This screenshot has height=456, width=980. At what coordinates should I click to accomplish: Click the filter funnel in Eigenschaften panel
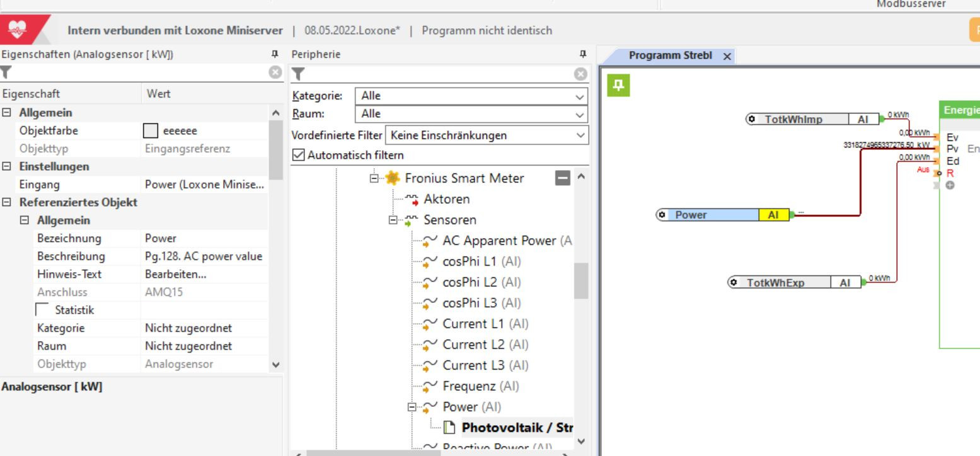coord(6,72)
